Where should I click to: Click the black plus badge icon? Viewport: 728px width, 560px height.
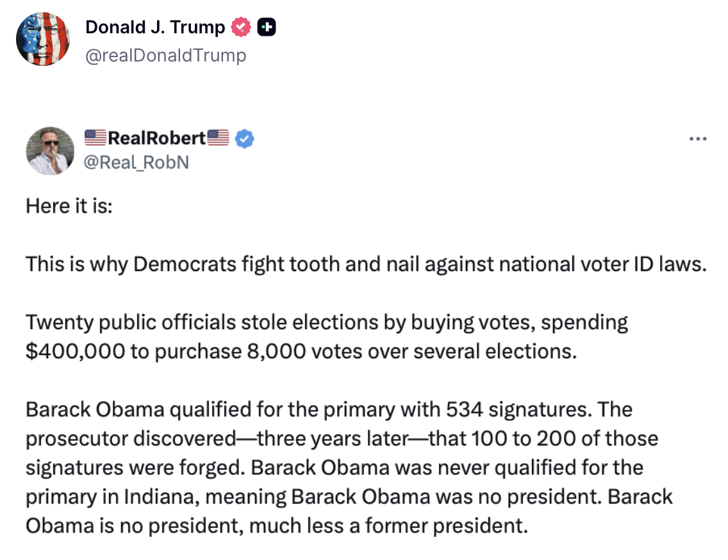point(266,28)
